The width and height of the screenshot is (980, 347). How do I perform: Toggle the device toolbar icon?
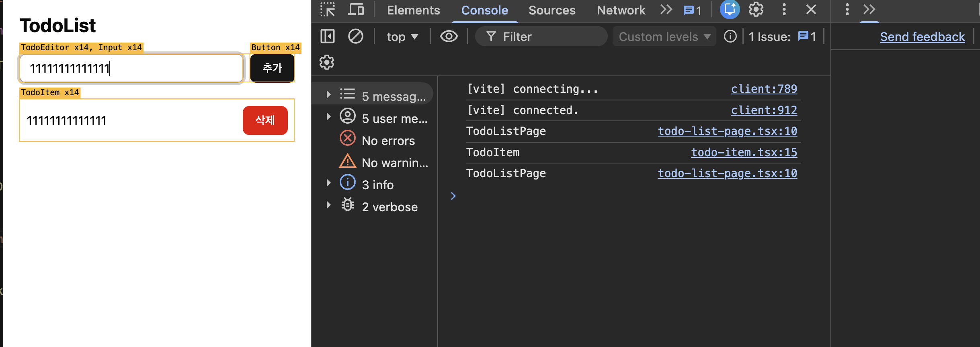click(x=356, y=10)
